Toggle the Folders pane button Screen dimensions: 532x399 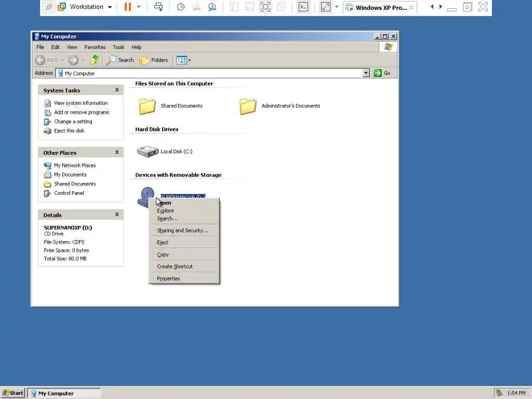tap(154, 60)
